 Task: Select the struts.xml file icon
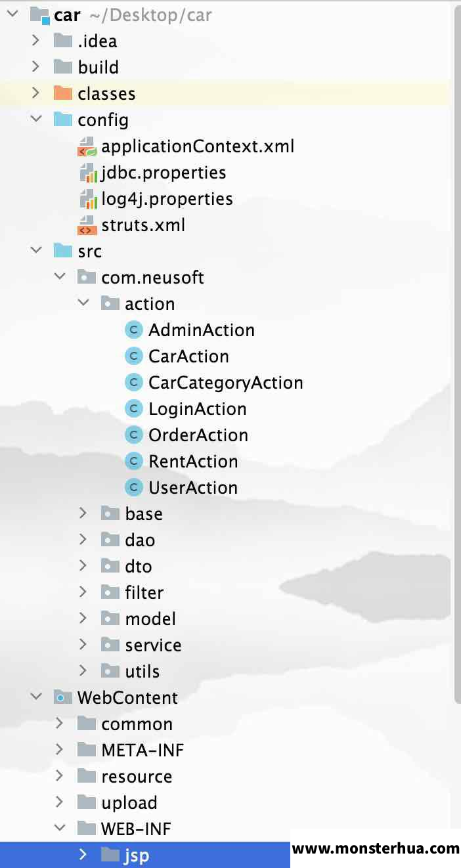pyautogui.click(x=87, y=225)
